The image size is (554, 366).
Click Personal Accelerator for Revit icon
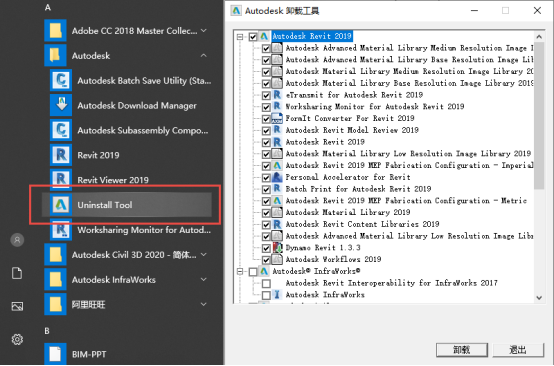(x=277, y=177)
